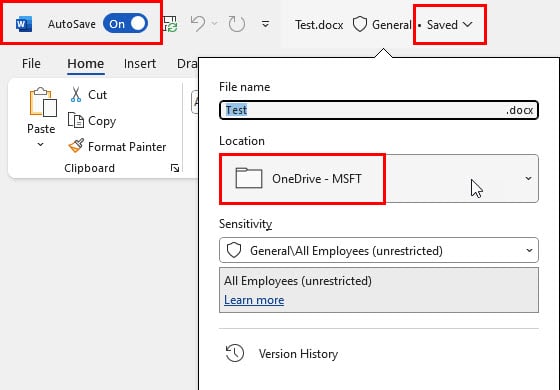Click the Version History clock icon
Image resolution: width=560 pixels, height=390 pixels.
[235, 353]
